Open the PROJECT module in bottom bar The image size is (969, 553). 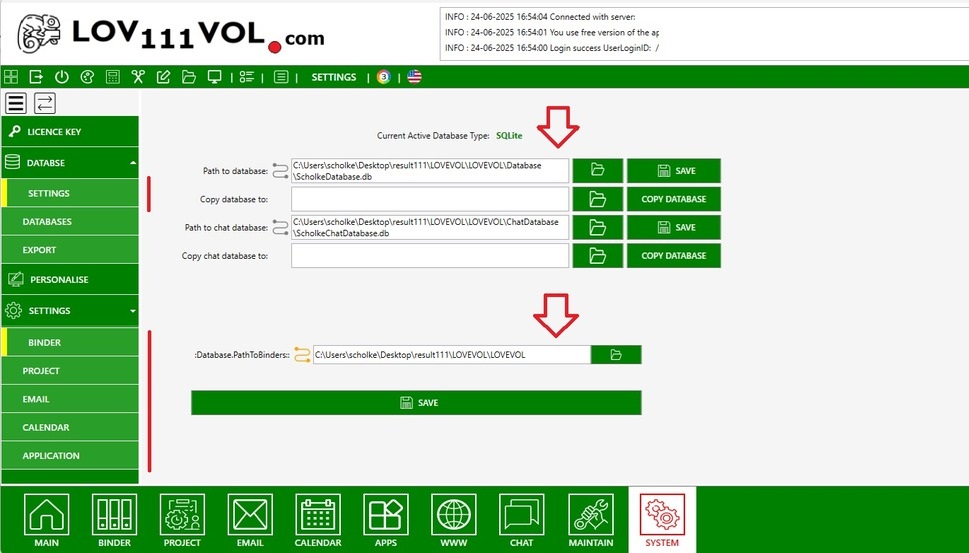pyautogui.click(x=182, y=520)
